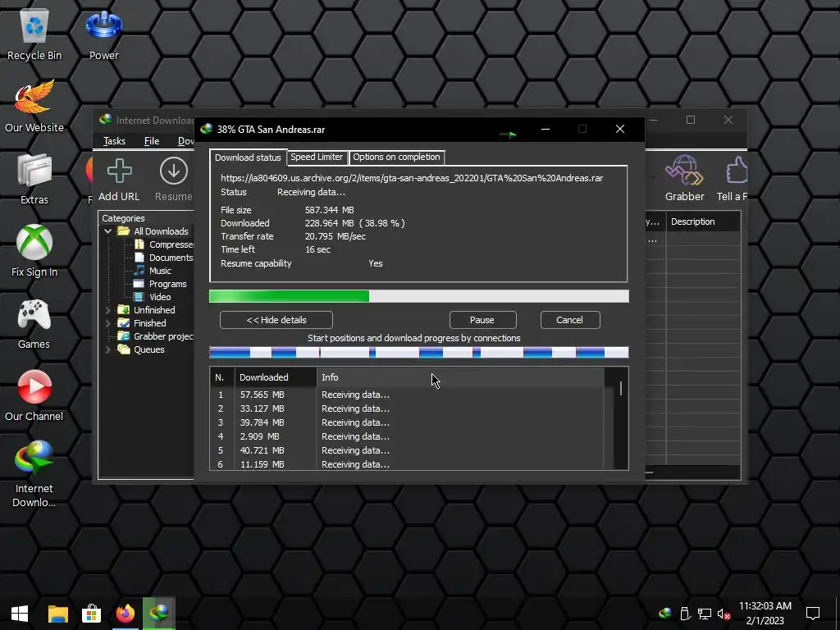Open File Explorer from taskbar
Viewport: 840px width, 630px height.
(x=58, y=614)
